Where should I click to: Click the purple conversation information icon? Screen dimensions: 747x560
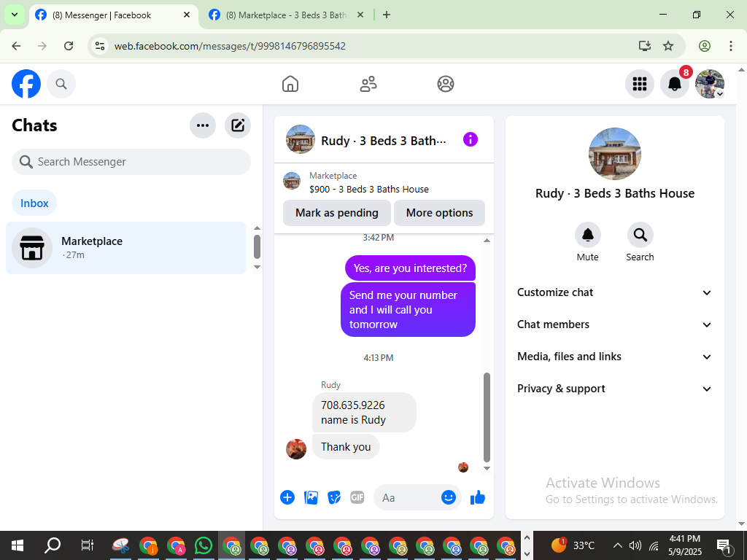tap(471, 139)
